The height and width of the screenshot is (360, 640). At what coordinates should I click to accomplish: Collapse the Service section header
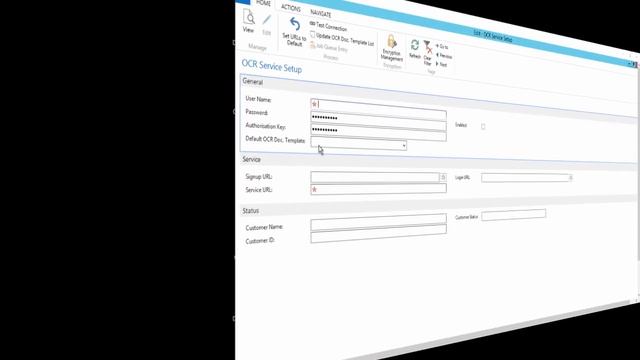point(251,160)
